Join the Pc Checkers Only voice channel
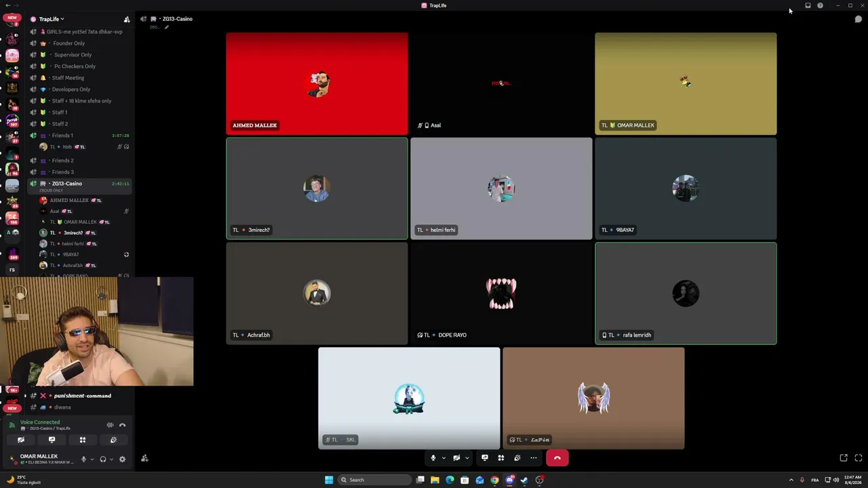 [74, 66]
